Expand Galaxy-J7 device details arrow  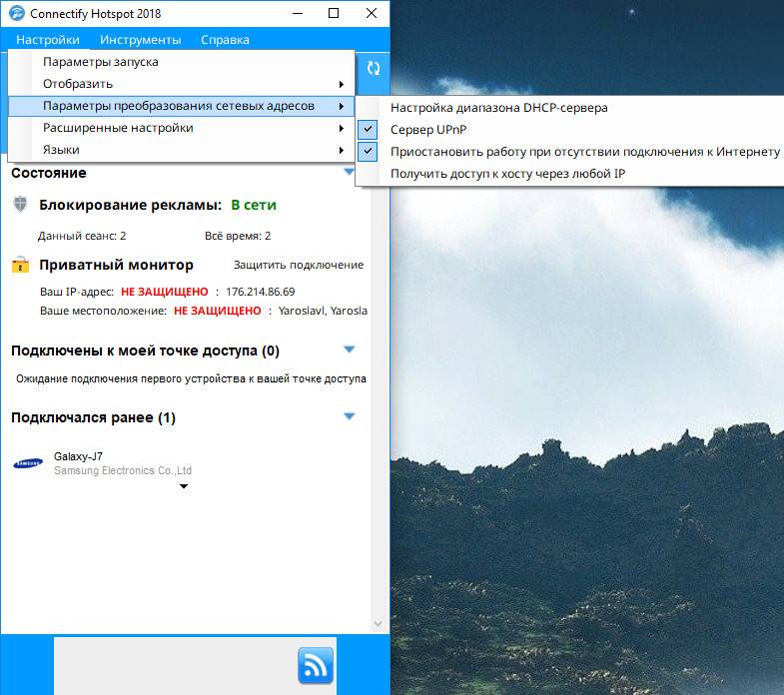pyautogui.click(x=184, y=486)
